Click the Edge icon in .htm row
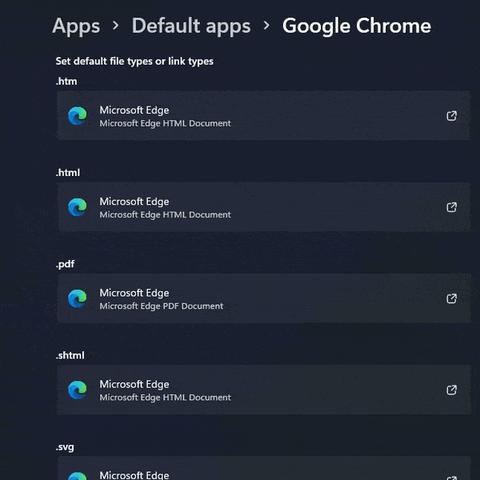 (77, 116)
